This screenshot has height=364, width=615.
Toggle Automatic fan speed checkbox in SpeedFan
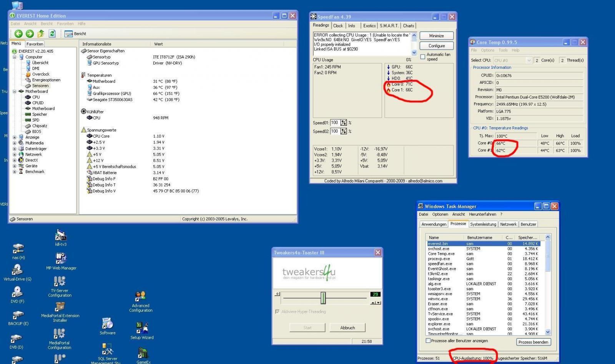(x=423, y=57)
